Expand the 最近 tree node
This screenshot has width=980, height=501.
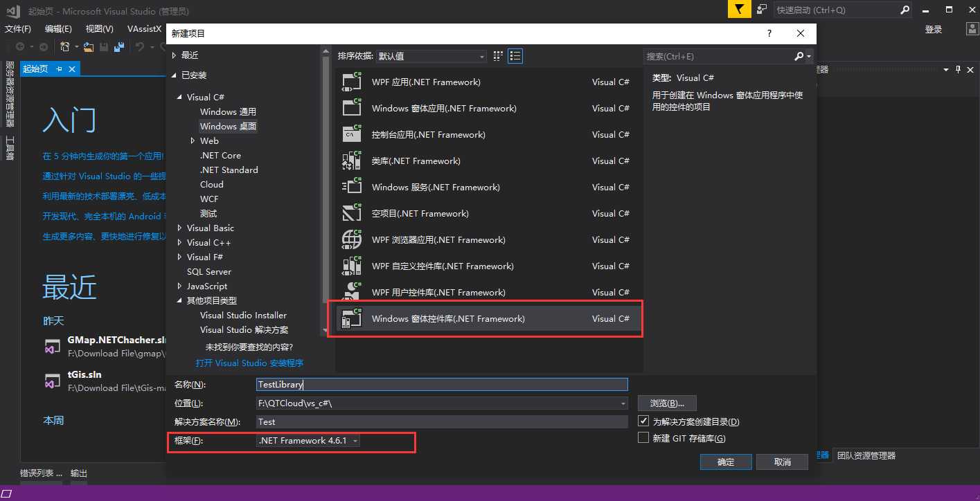174,55
